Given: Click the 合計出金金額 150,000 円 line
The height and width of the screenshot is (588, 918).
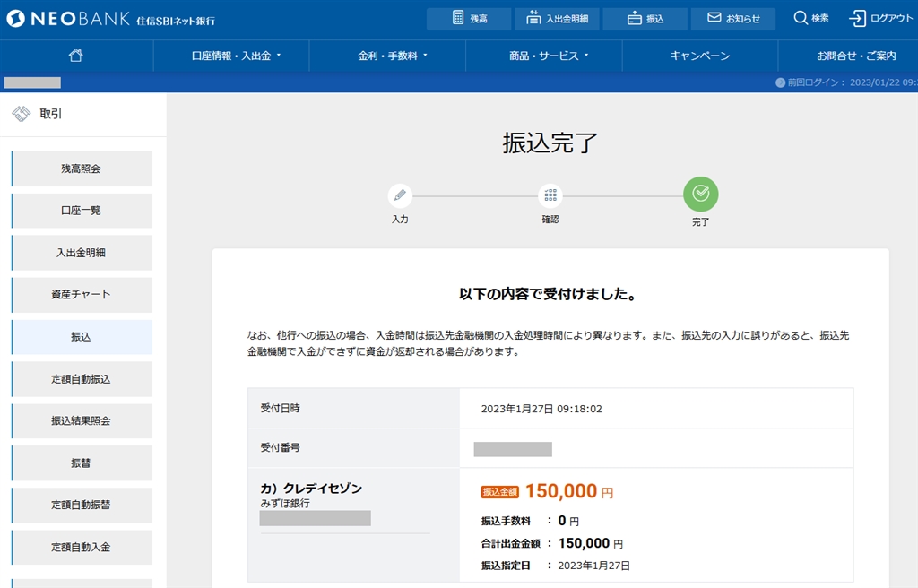Looking at the screenshot, I should pyautogui.click(x=552, y=543).
